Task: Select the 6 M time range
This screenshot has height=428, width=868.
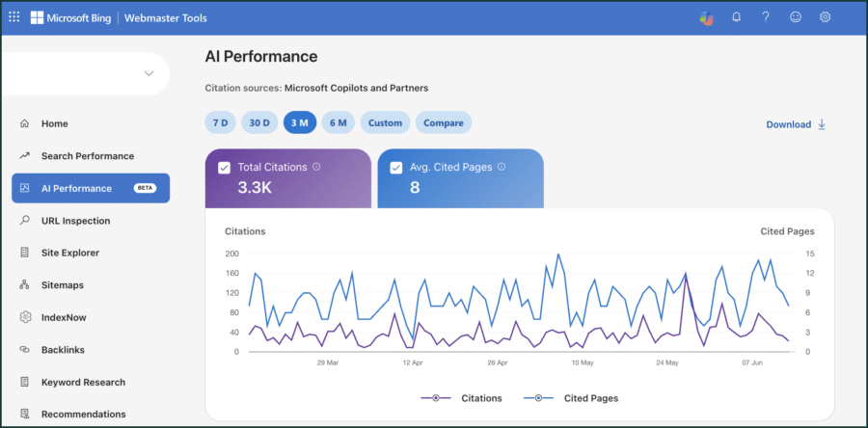Action: point(339,122)
